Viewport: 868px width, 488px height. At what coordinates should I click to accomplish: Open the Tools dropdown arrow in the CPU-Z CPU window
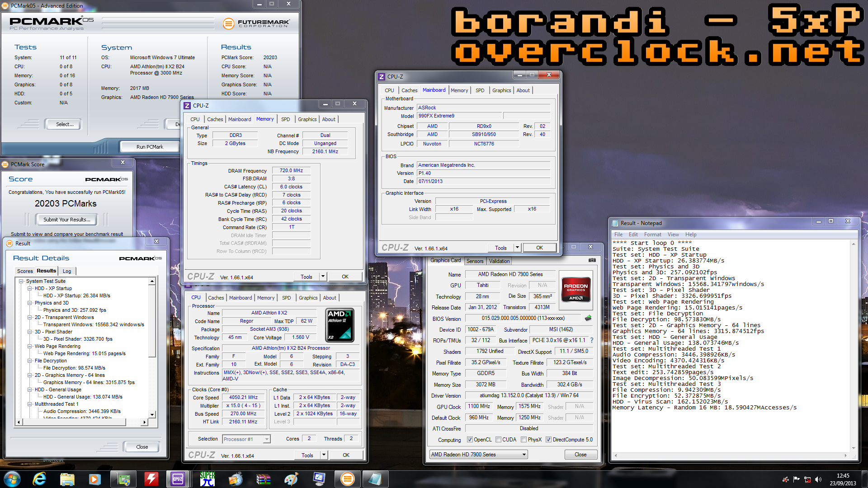324,455
